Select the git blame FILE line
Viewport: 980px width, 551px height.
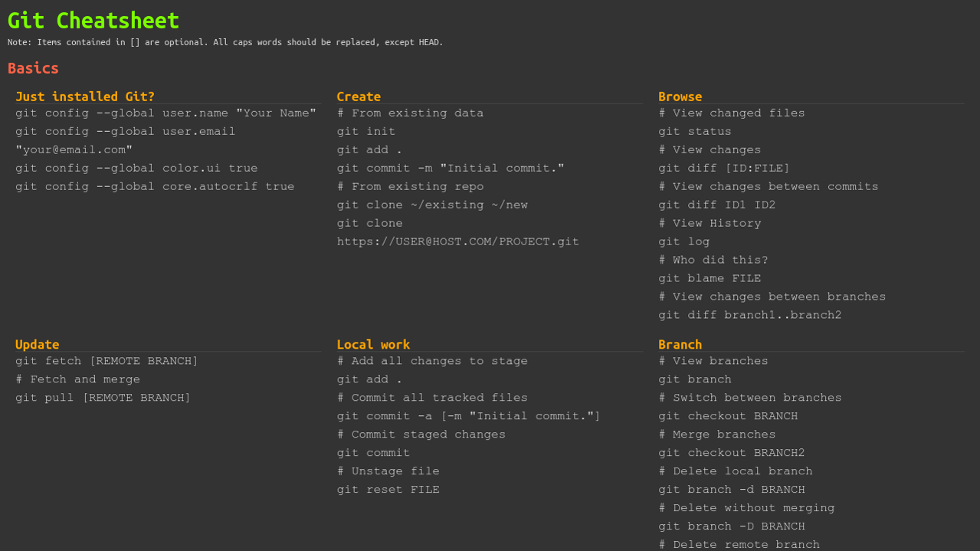709,279
